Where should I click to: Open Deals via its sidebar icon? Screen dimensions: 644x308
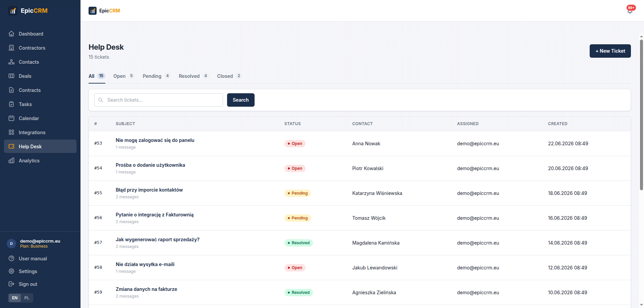tap(11, 76)
